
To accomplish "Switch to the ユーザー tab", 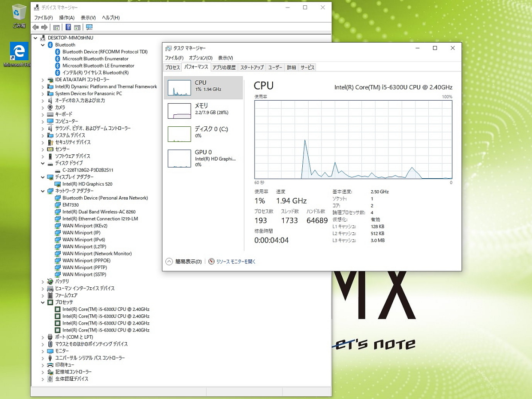I will coord(275,67).
